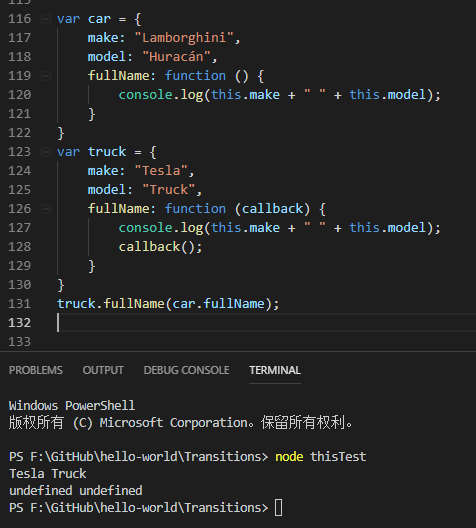The image size is (476, 528).
Task: Click line number 132 in the gutter
Action: click(20, 323)
